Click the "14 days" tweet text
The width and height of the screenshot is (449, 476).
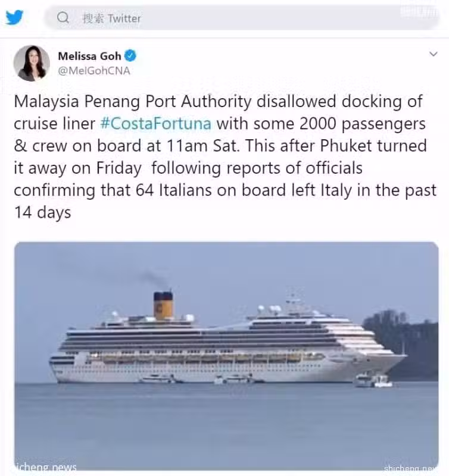coord(42,212)
